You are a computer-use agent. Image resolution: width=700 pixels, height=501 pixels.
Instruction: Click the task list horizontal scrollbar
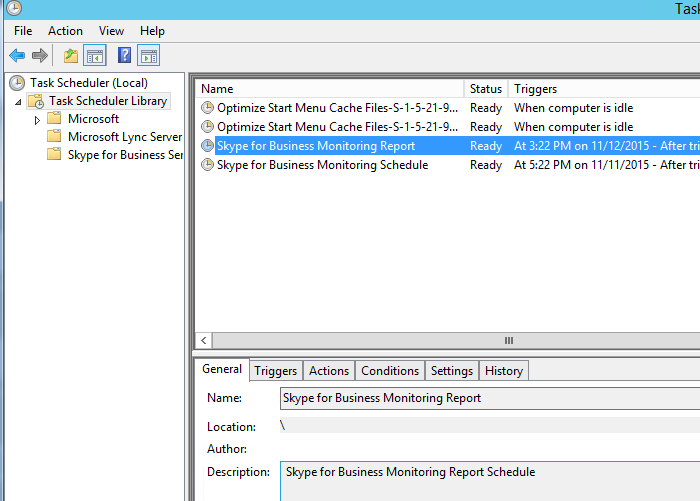pyautogui.click(x=450, y=340)
